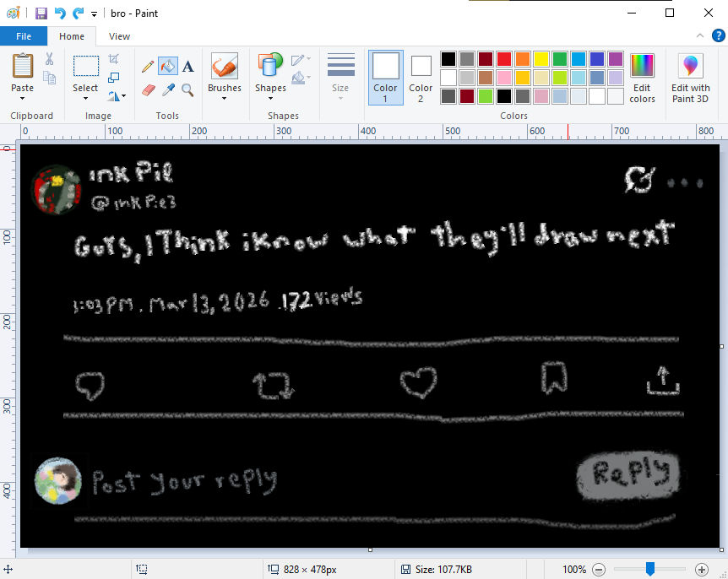Open Paint Help question mark icon
Viewport: 728px width, 579px height.
point(718,35)
